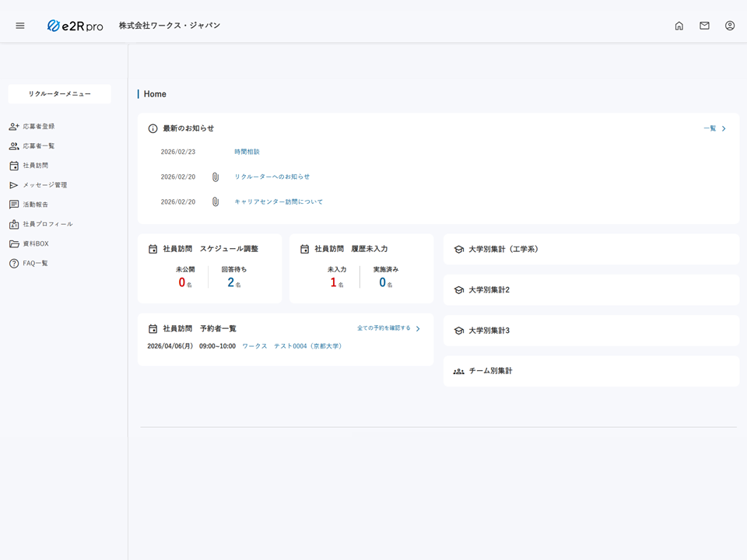Expand the 大学別集計2 panel
The image size is (747, 560).
(489, 290)
